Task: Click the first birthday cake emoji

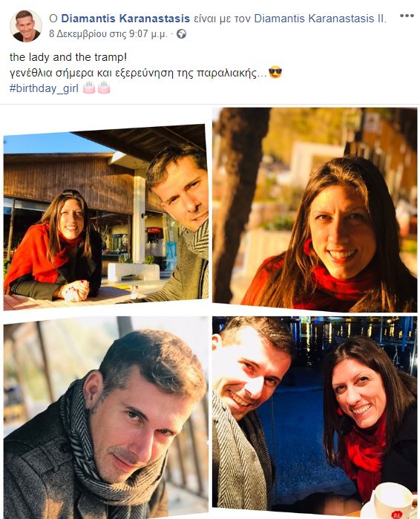Action: [89, 88]
